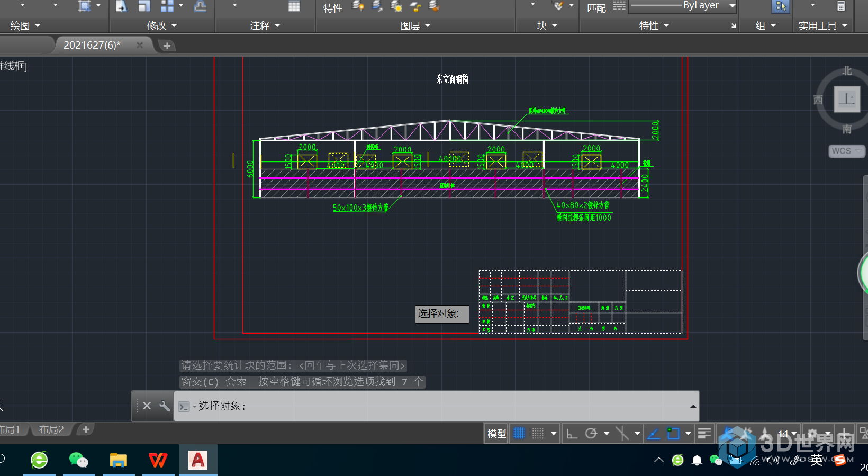868x476 pixels.
Task: Click the stamp-shaped icon in Modify panel
Action: coord(200,6)
